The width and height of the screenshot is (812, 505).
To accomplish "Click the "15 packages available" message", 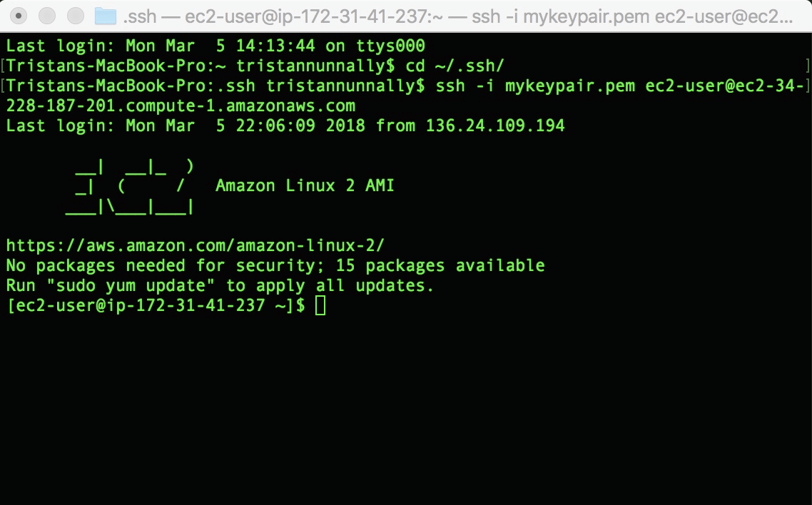I will click(440, 265).
